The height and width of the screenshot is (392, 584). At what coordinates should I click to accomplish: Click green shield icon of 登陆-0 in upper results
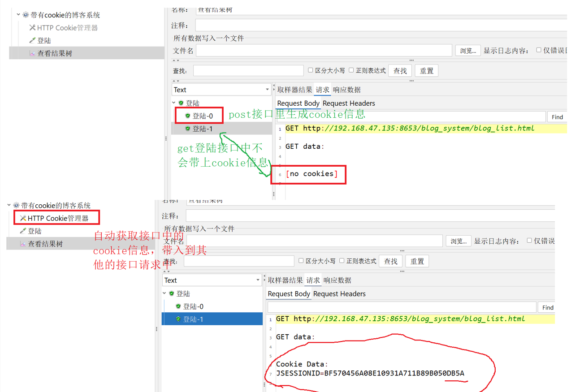[x=188, y=116]
